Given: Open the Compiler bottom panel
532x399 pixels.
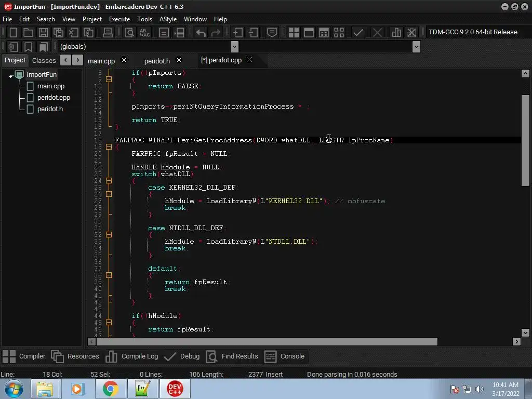Looking at the screenshot, I should pyautogui.click(x=24, y=356).
